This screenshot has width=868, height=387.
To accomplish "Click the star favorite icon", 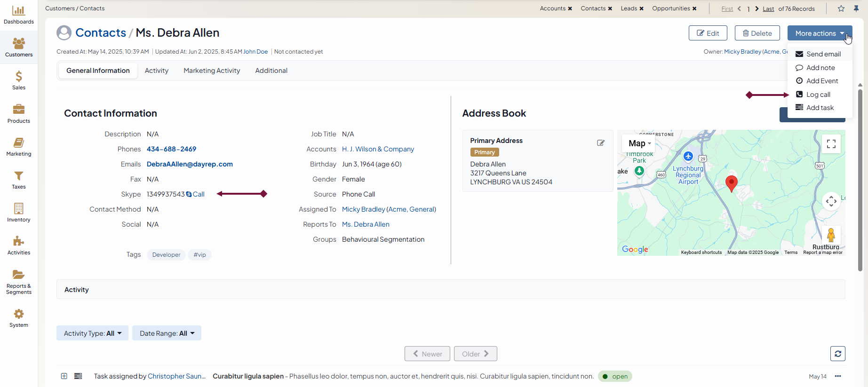I will click(x=841, y=8).
